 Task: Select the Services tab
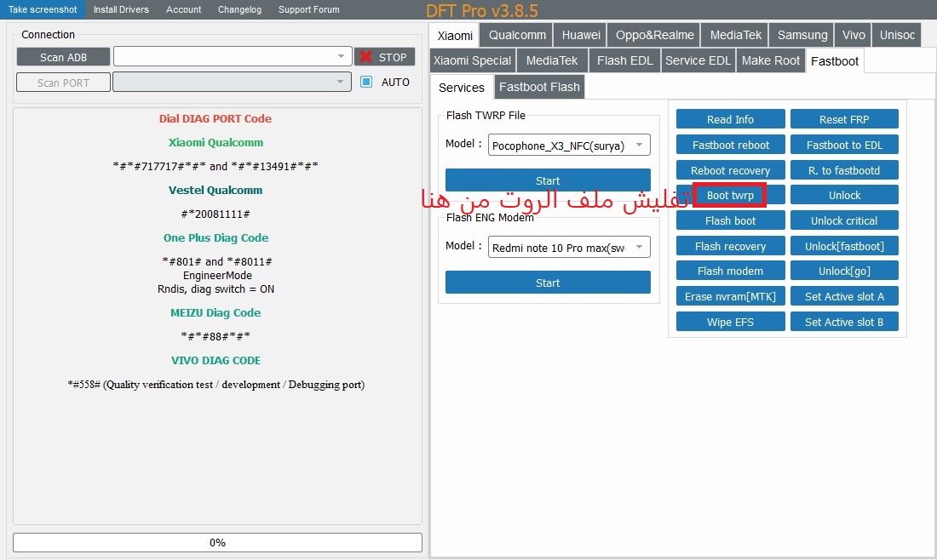tap(462, 87)
